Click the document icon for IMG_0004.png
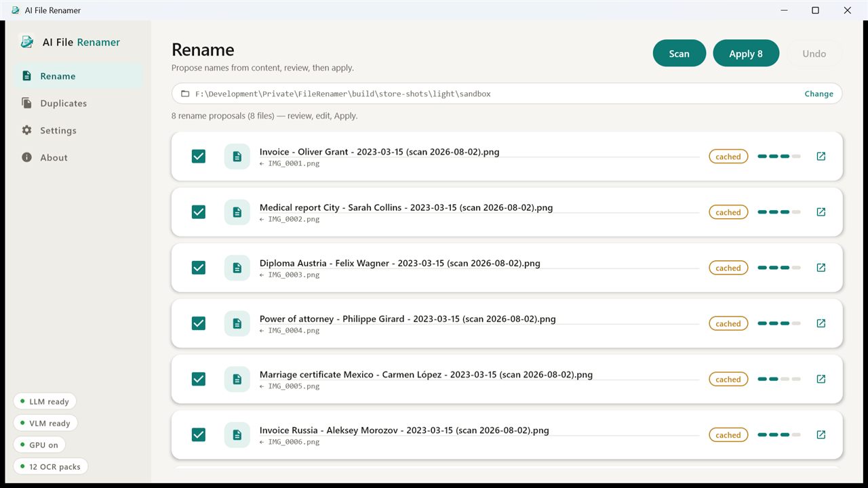The height and width of the screenshot is (488, 868). 237,323
